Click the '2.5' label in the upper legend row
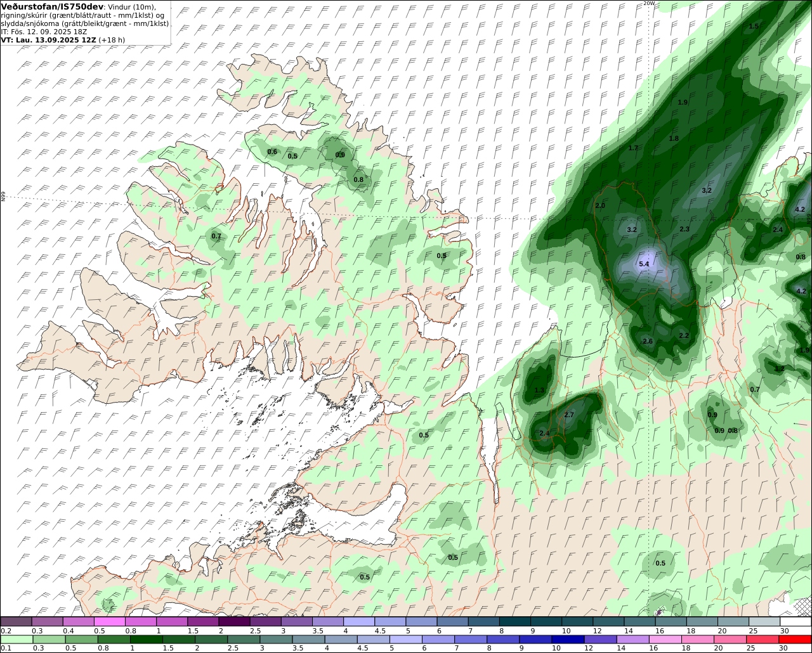This screenshot has width=812, height=653. tap(255, 631)
